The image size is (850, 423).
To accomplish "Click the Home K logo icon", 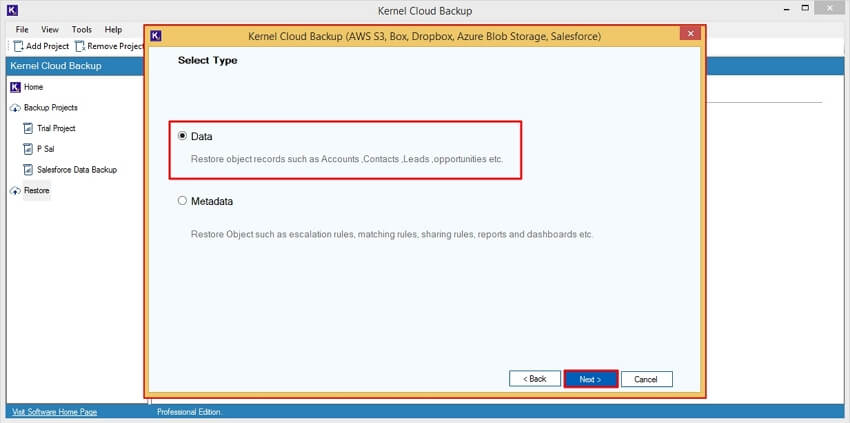I will pos(15,87).
